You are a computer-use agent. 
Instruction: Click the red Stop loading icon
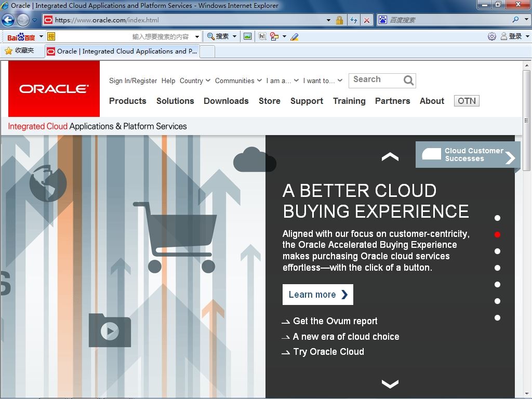click(367, 20)
